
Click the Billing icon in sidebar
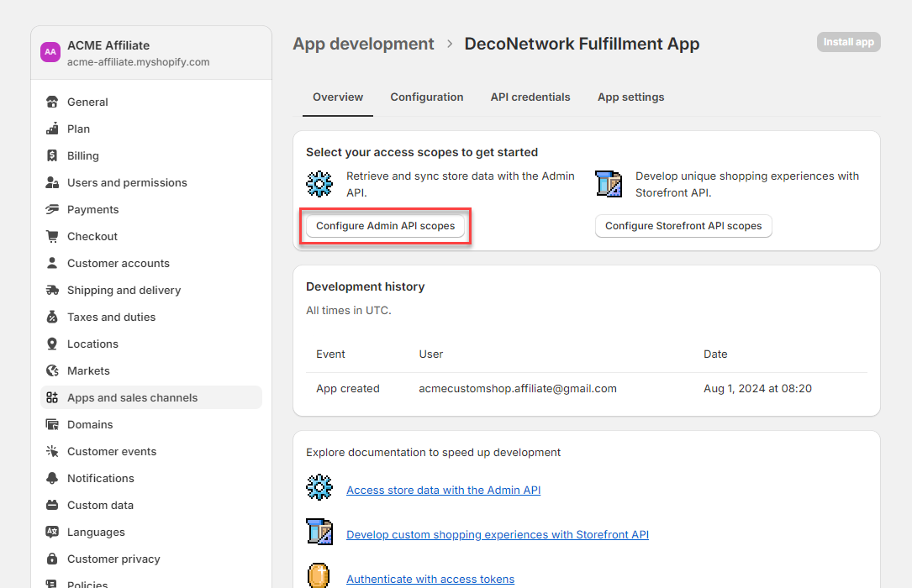(x=52, y=156)
